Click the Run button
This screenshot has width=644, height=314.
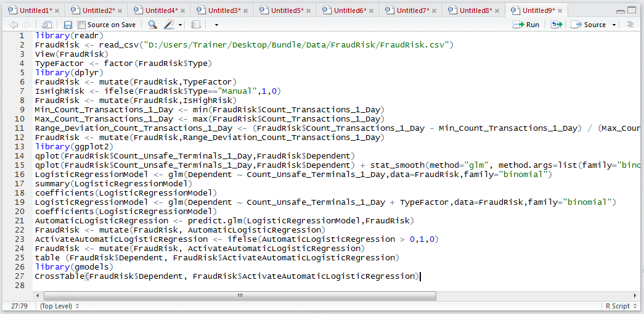526,25
